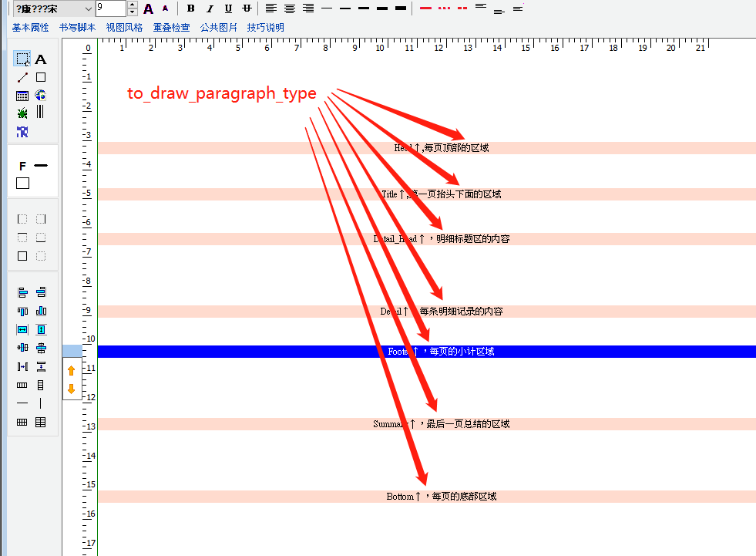This screenshot has height=556, width=756.
Task: Toggle bold formatting
Action: [190, 8]
